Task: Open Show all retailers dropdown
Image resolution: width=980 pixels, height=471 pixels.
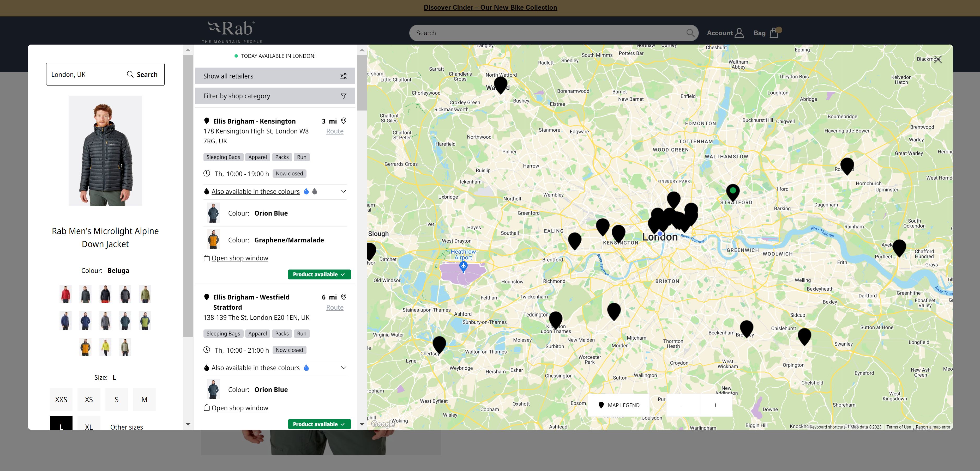Action: pos(275,76)
